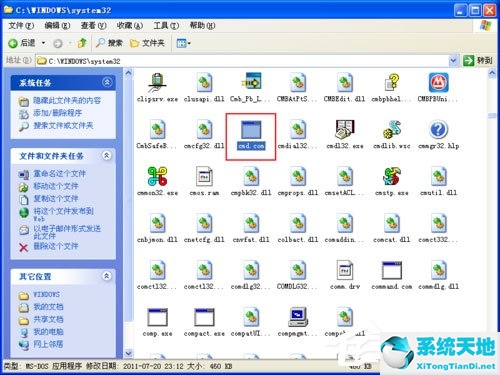Open the Search (搜索) toolbar button
500x375 pixels.
coord(109,43)
